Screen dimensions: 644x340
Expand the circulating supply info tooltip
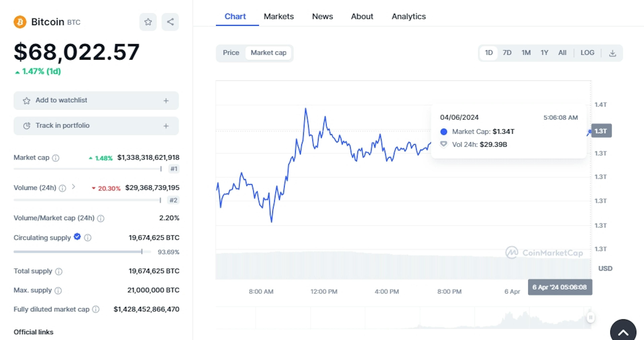[89, 238]
